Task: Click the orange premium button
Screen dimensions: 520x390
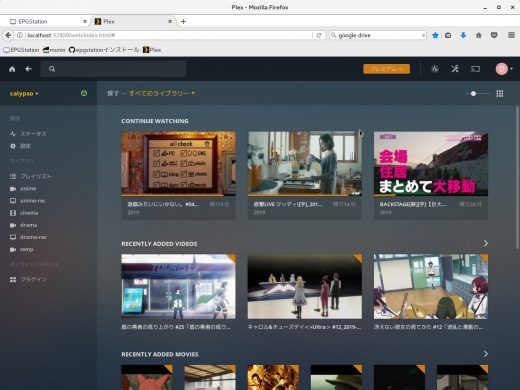Action: (x=387, y=69)
